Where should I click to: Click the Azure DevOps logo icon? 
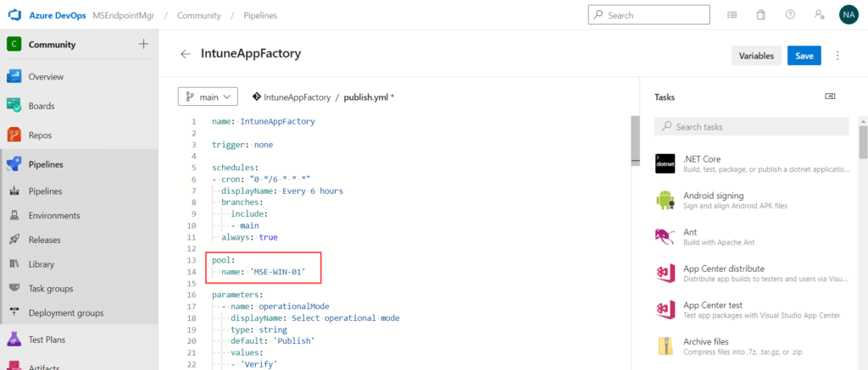click(14, 15)
